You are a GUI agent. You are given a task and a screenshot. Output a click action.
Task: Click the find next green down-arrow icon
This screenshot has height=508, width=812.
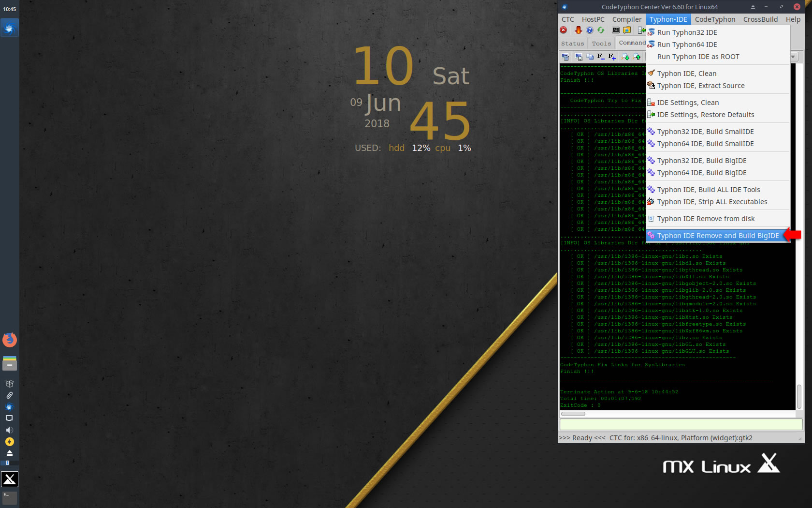coord(625,57)
